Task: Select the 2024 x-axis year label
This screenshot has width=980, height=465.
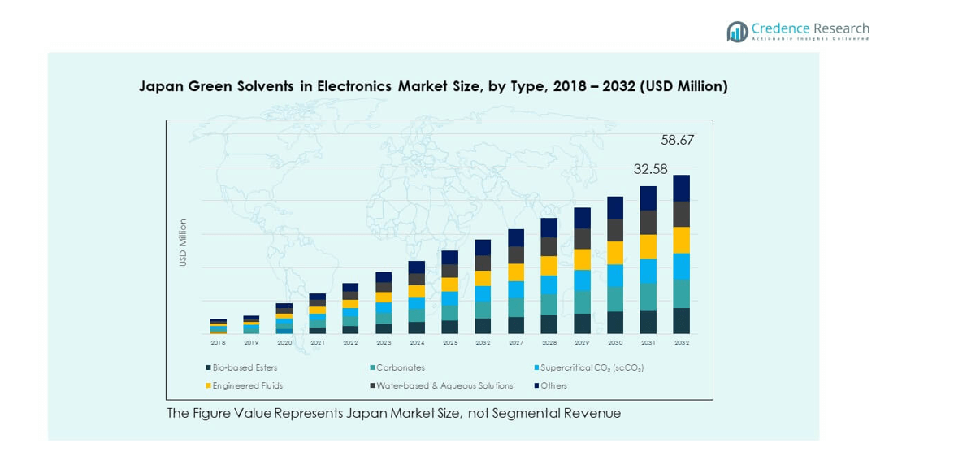Action: point(416,343)
